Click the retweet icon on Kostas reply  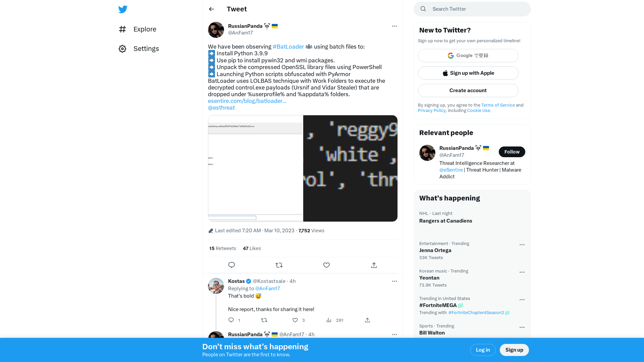click(x=264, y=320)
